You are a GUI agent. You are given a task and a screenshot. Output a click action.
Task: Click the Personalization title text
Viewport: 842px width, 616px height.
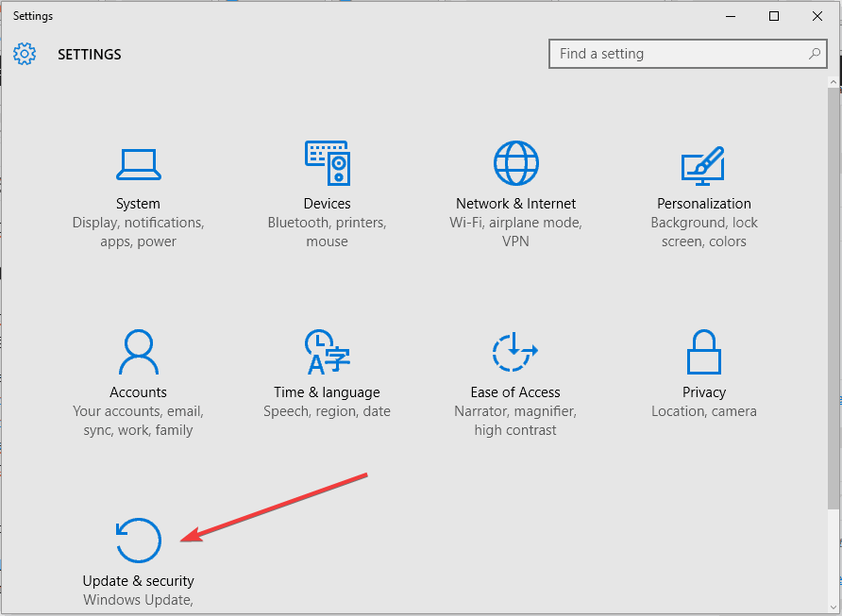coord(704,204)
